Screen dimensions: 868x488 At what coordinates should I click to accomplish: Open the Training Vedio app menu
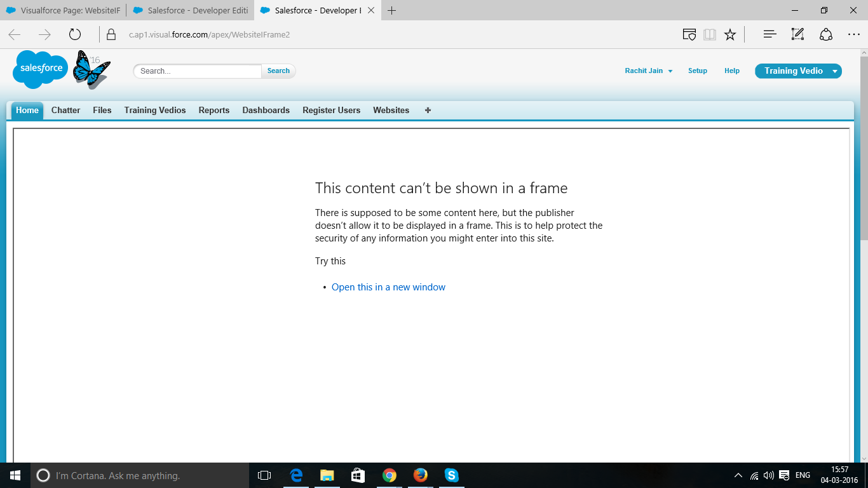pos(798,71)
